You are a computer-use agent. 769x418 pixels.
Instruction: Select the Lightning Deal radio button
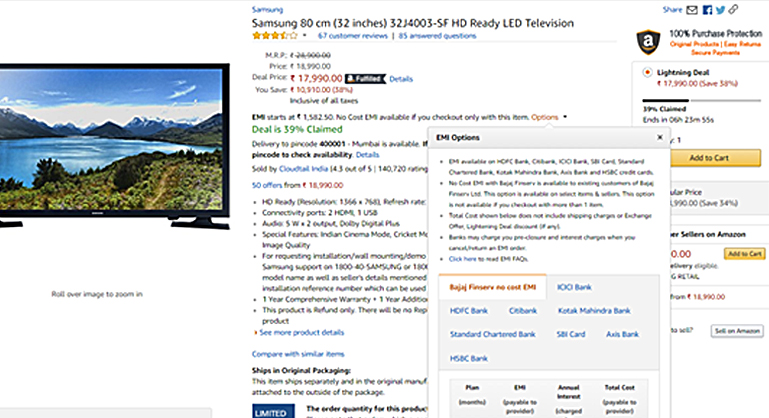647,73
